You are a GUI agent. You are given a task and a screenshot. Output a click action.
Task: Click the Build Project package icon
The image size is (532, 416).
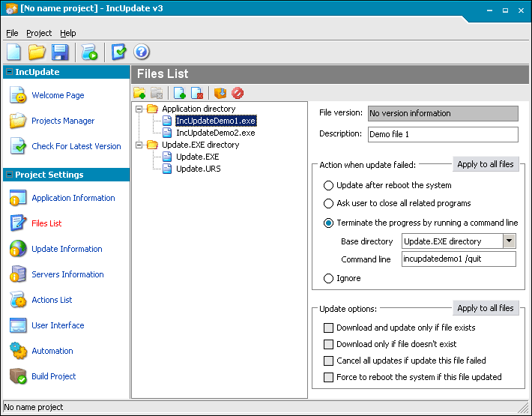[18, 376]
